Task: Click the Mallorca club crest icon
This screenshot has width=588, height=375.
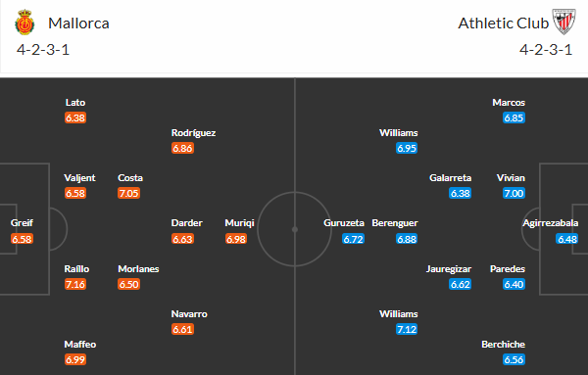Action: click(24, 23)
